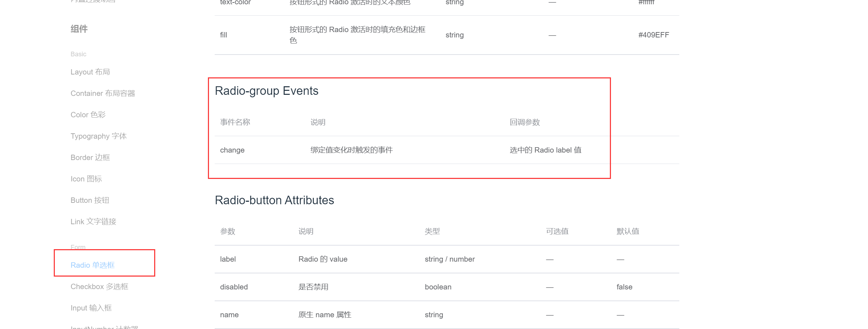Viewport: 868px width, 329px height.
Task: Select Color 色彩 in the sidebar
Action: pos(88,115)
